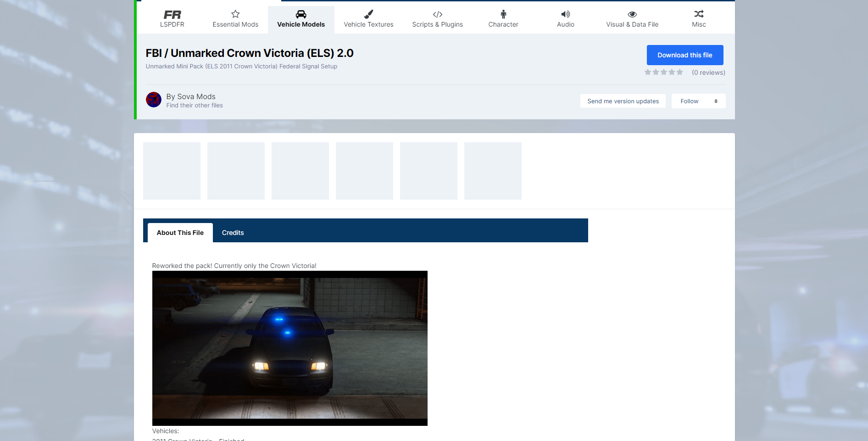Click the Vehicle Models car icon
Screen dimensions: 868x441
[x=301, y=14]
